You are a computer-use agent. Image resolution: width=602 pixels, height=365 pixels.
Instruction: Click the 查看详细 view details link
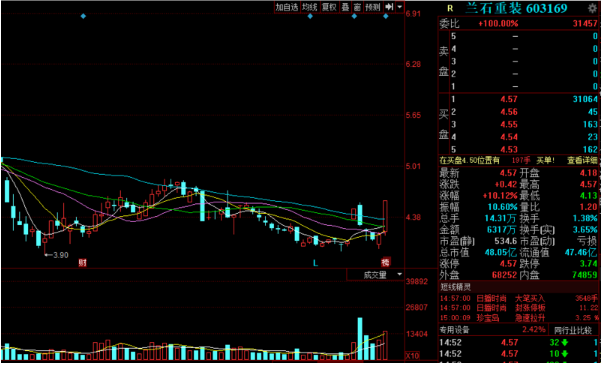(582, 161)
